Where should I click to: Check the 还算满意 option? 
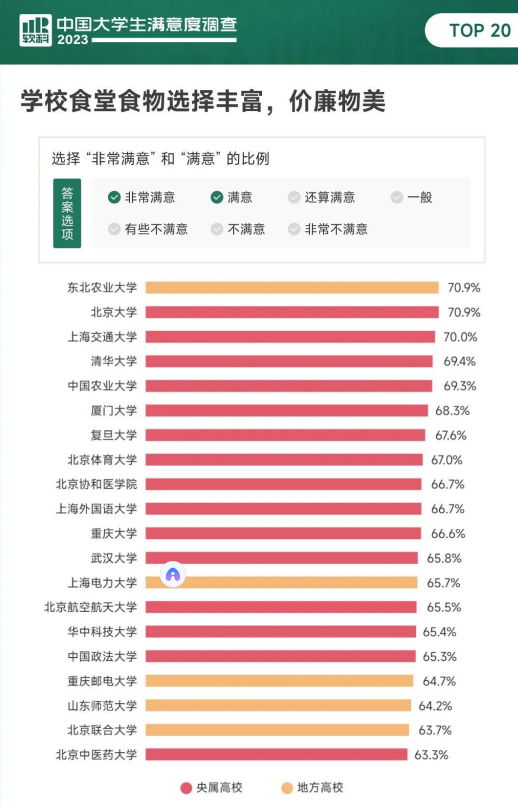click(294, 197)
